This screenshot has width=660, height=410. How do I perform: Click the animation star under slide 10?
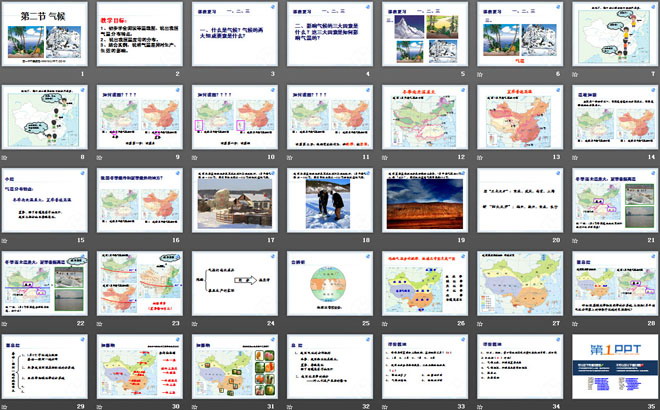pos(196,157)
